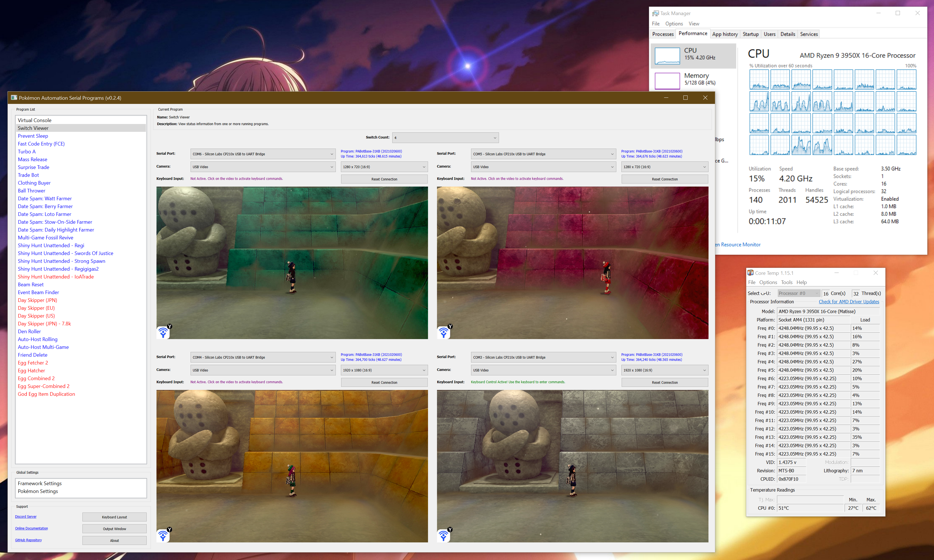
Task: Select Shiny Hunt Unattended - Regigigas2 program
Action: point(58,269)
